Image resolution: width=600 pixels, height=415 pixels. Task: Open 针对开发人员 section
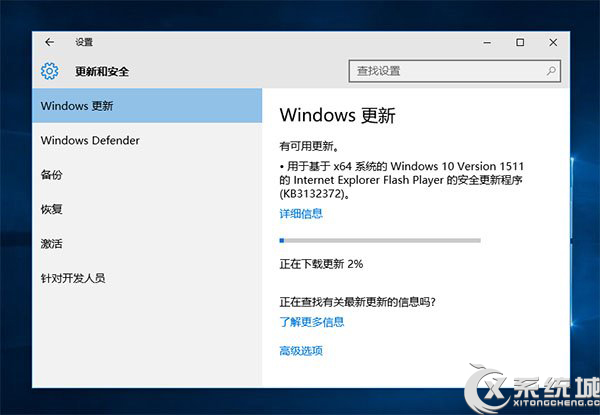[x=147, y=278]
